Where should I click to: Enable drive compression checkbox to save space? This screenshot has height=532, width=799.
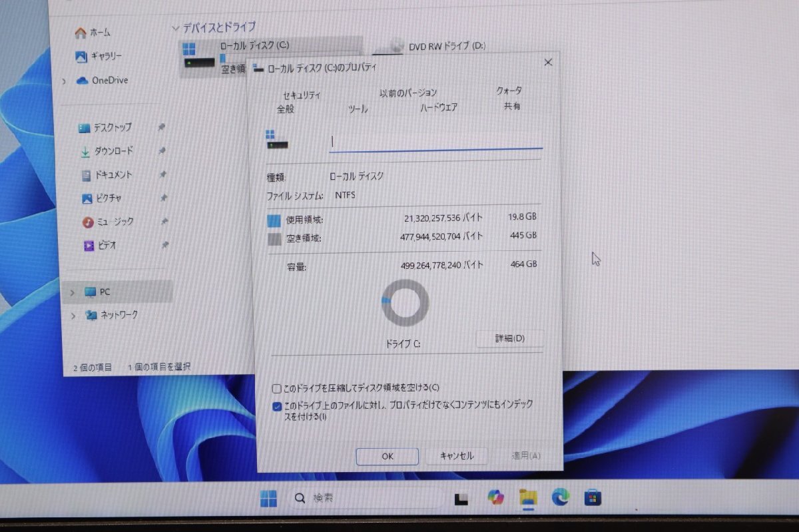pos(276,388)
